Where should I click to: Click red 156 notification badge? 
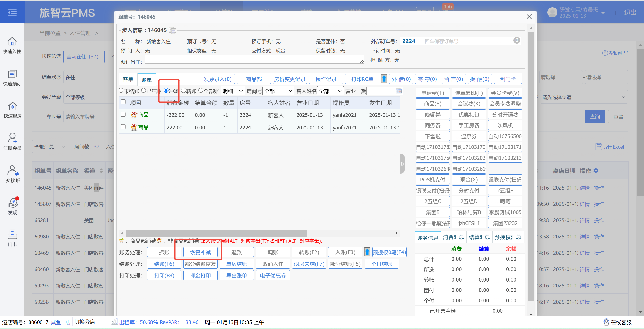447,6
